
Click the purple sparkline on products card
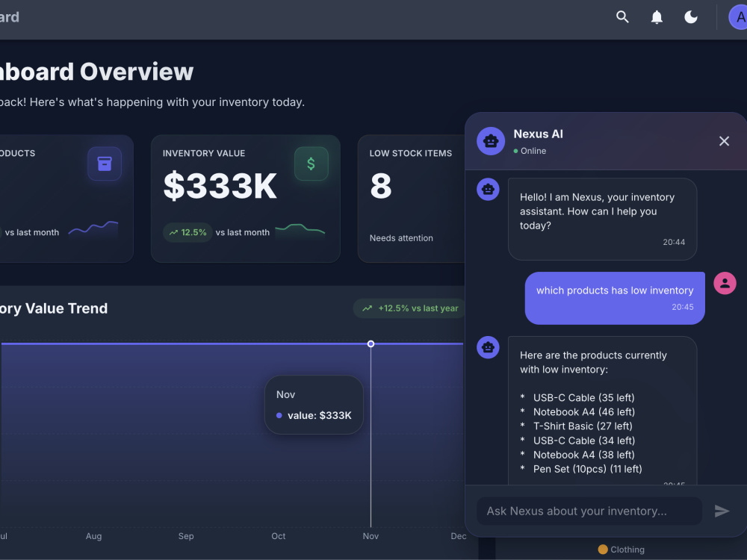pos(93,228)
